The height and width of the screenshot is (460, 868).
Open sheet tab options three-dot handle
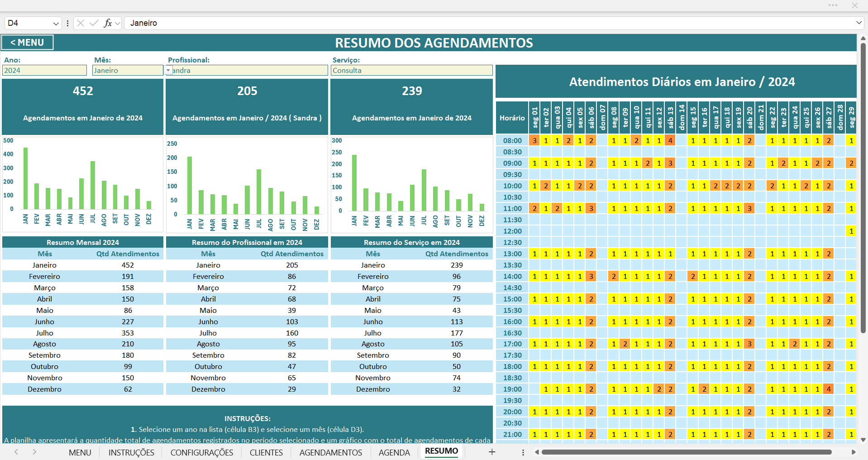tap(523, 452)
